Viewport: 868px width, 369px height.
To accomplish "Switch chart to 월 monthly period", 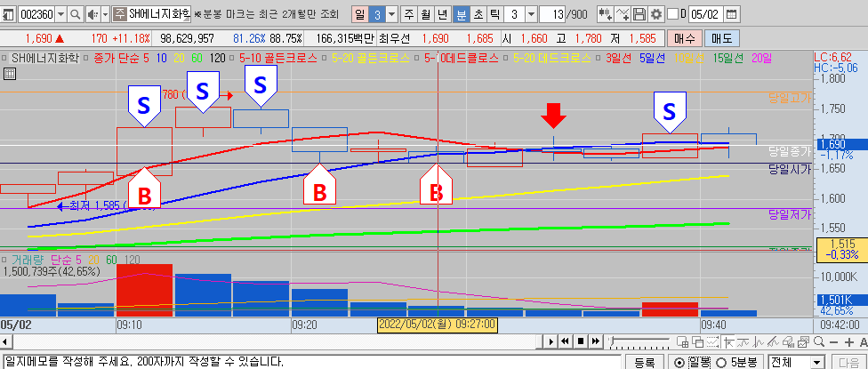I will pos(426,14).
